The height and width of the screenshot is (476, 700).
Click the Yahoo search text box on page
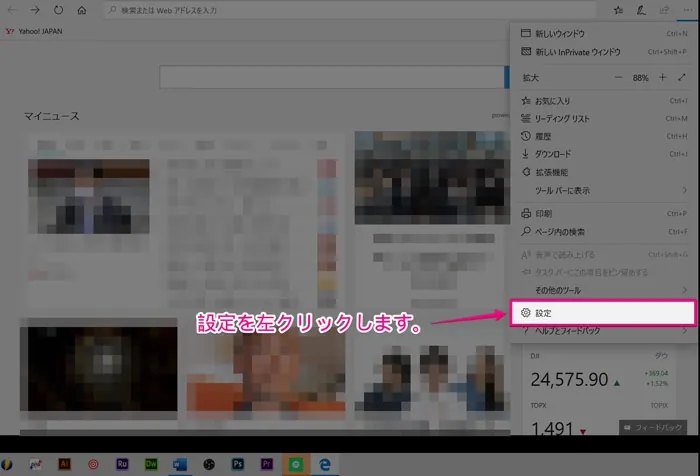(332, 77)
